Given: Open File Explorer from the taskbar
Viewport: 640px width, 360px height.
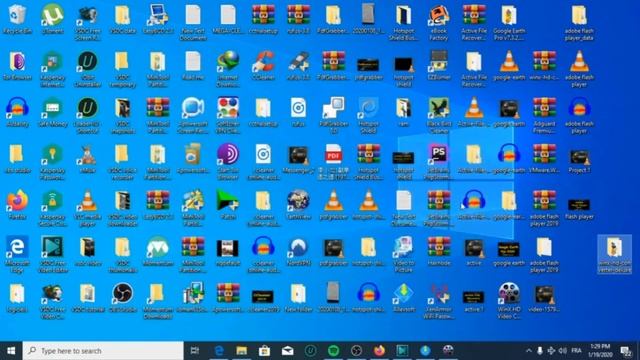Looking at the screenshot, I should pos(242,351).
